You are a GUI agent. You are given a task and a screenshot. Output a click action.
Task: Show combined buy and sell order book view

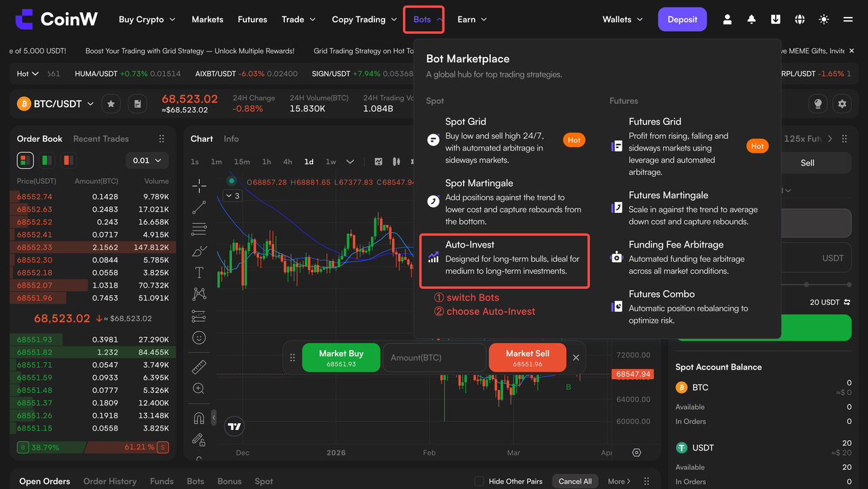tap(25, 160)
